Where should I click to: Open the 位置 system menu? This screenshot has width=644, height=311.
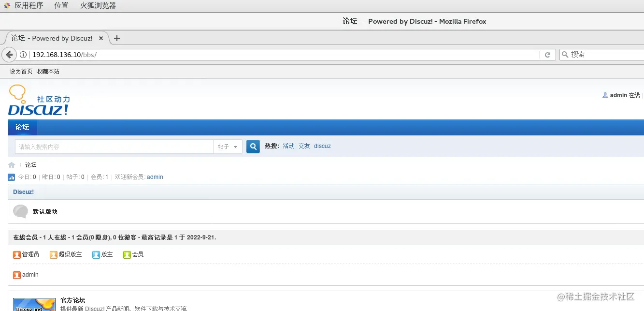tap(61, 6)
